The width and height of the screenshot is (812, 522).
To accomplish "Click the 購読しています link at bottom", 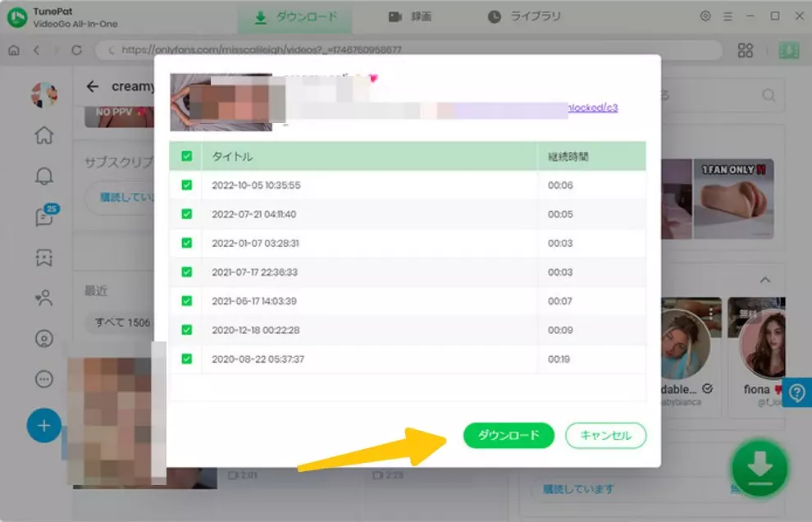I will 578,489.
